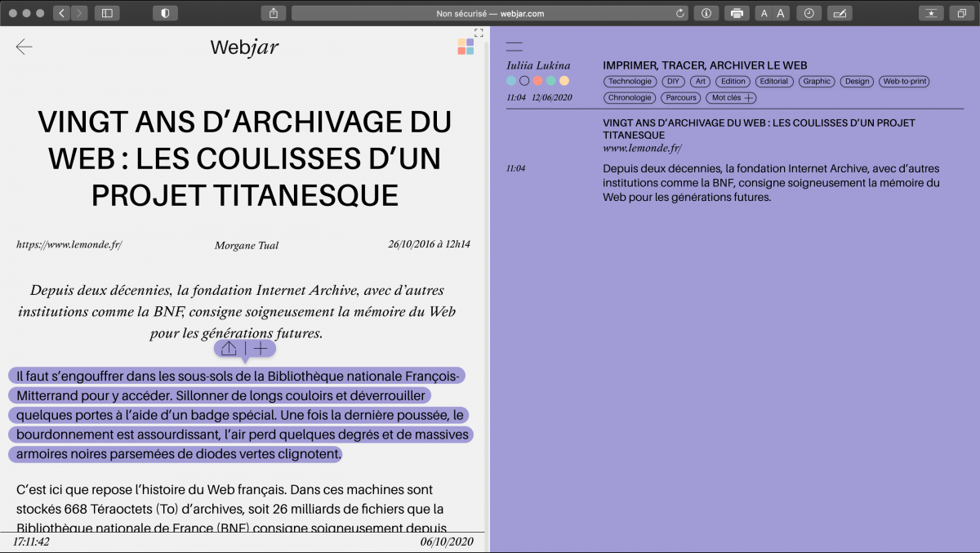This screenshot has height=553, width=980.
Task: Reload the webjar.com page
Action: point(680,13)
